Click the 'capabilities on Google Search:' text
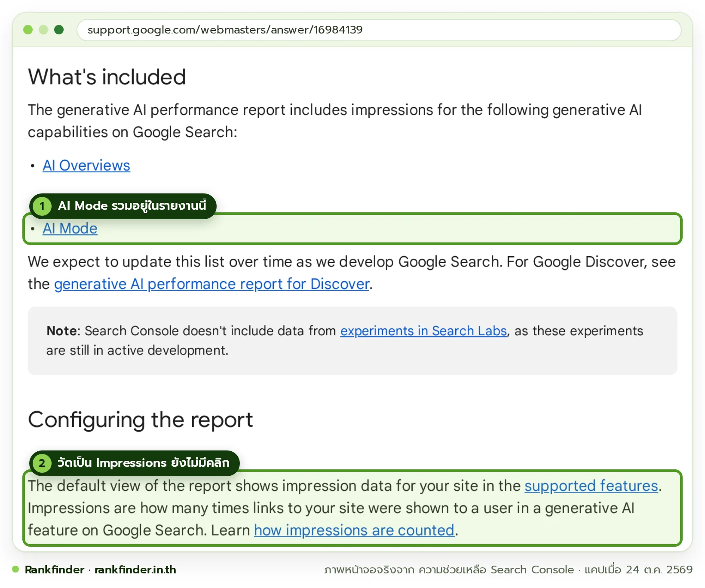 (x=132, y=132)
